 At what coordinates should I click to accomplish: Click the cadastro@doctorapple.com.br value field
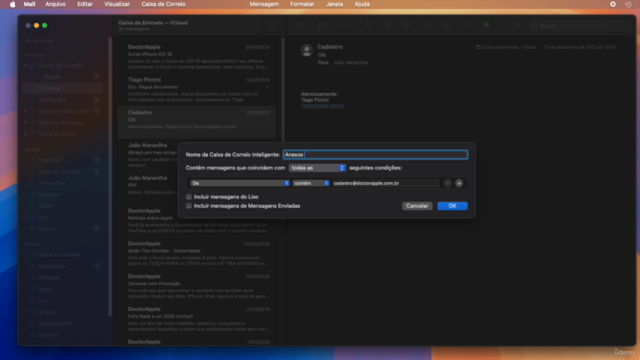(385, 183)
